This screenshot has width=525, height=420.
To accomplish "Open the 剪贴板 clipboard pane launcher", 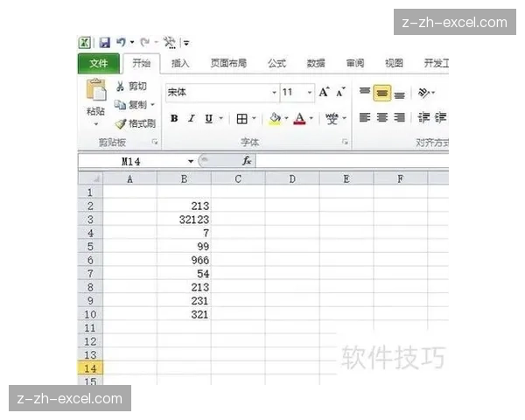I will point(155,142).
